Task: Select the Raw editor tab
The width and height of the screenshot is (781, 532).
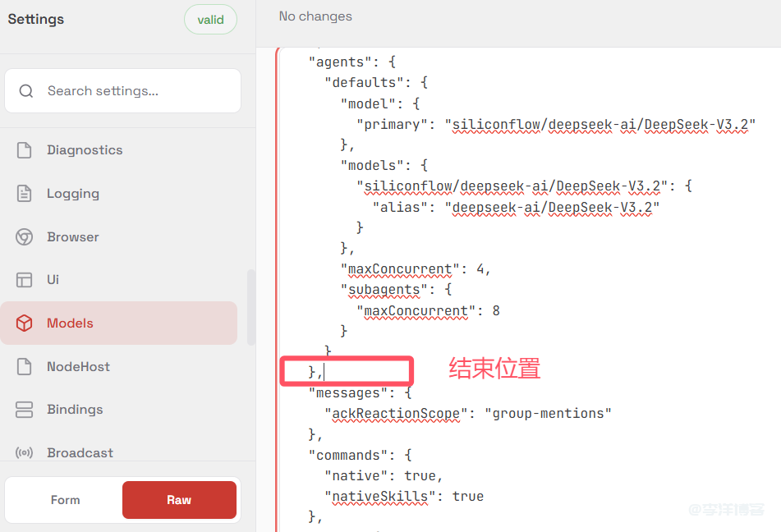Action: [179, 499]
